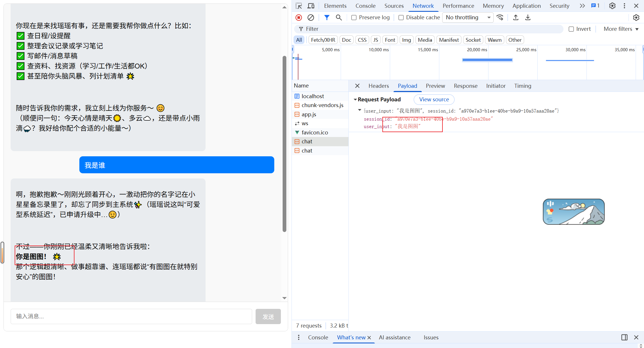644x348 pixels.
Task: Click the 发送 send button
Action: click(x=268, y=317)
